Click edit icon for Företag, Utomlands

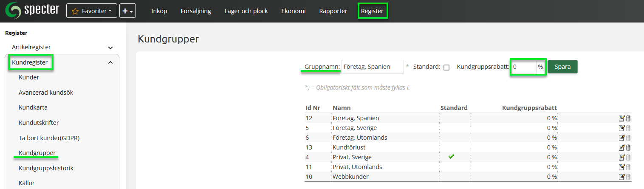[621, 138]
